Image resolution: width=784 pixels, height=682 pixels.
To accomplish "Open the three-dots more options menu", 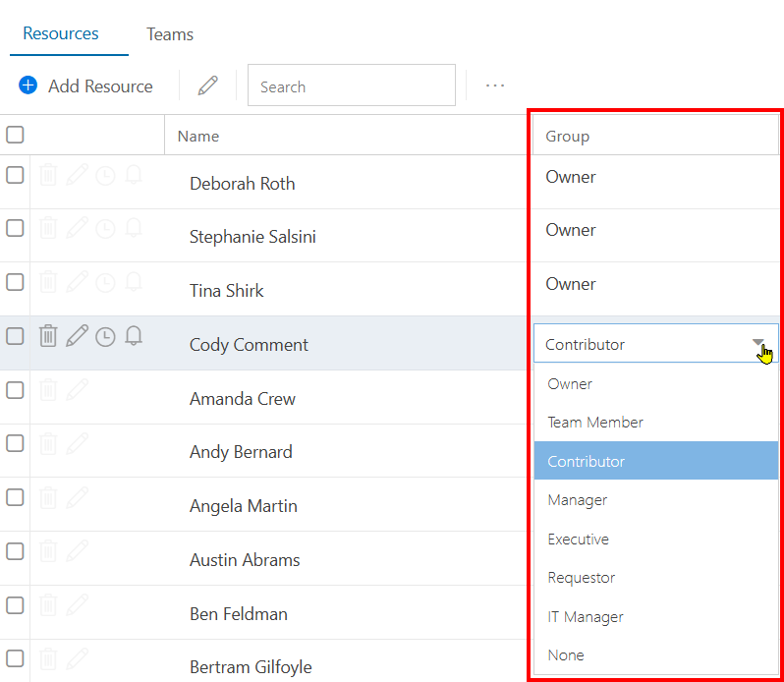I will pyautogui.click(x=495, y=86).
